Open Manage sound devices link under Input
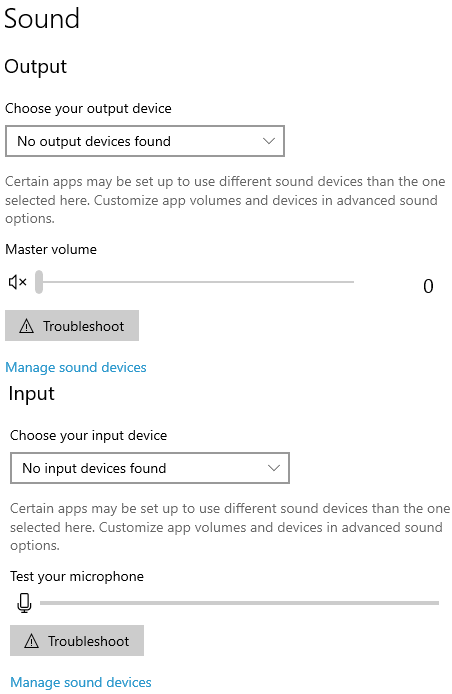Screen dimensions: 452x694 [x=81, y=682]
